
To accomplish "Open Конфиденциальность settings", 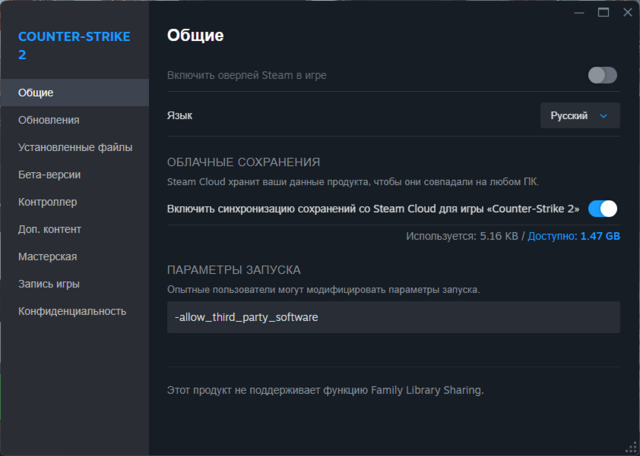I will [x=72, y=311].
